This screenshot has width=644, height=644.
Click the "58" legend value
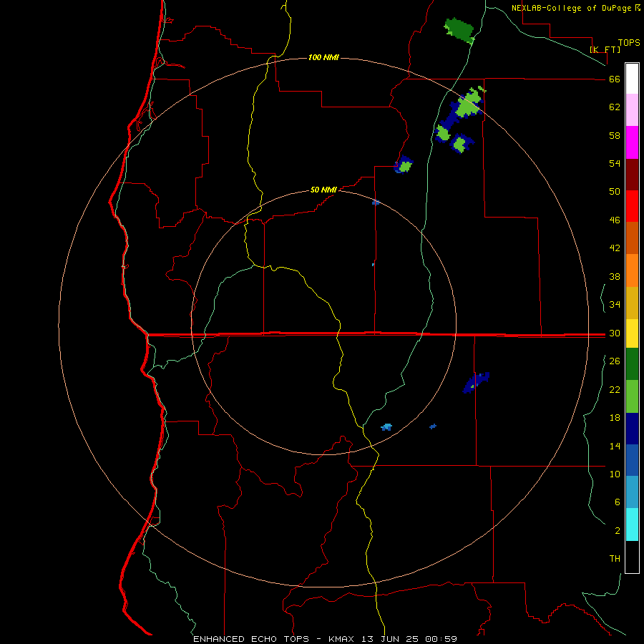[615, 135]
